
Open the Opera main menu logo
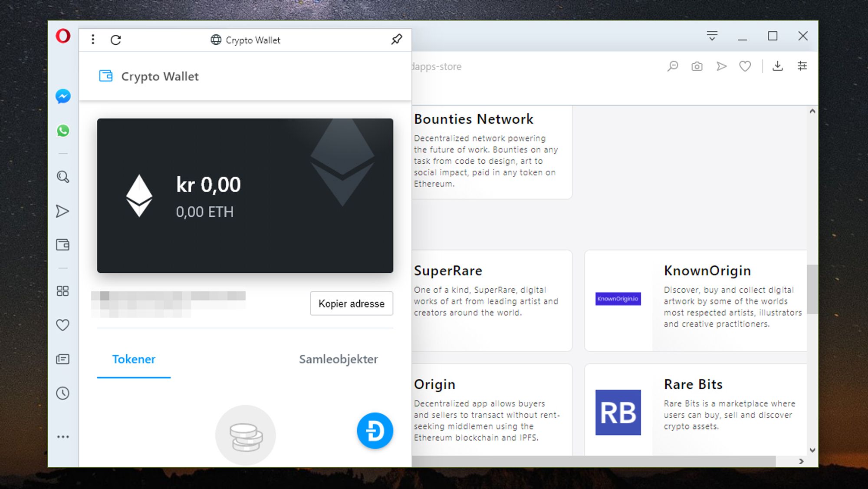pos(63,36)
